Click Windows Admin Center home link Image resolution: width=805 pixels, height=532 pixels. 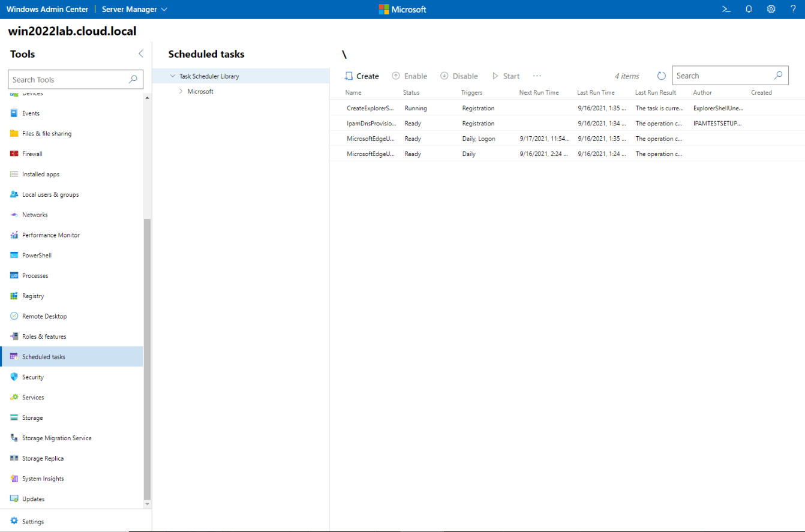tap(47, 9)
